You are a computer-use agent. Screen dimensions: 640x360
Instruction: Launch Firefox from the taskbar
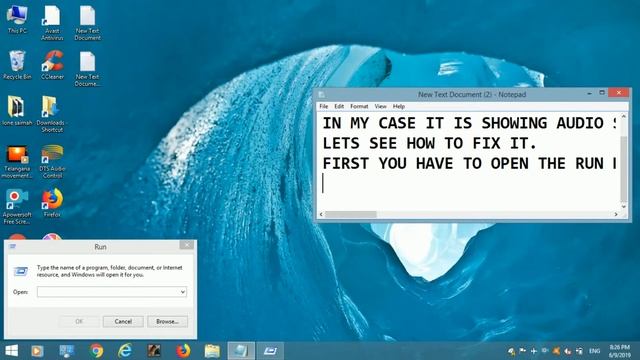[x=183, y=351]
